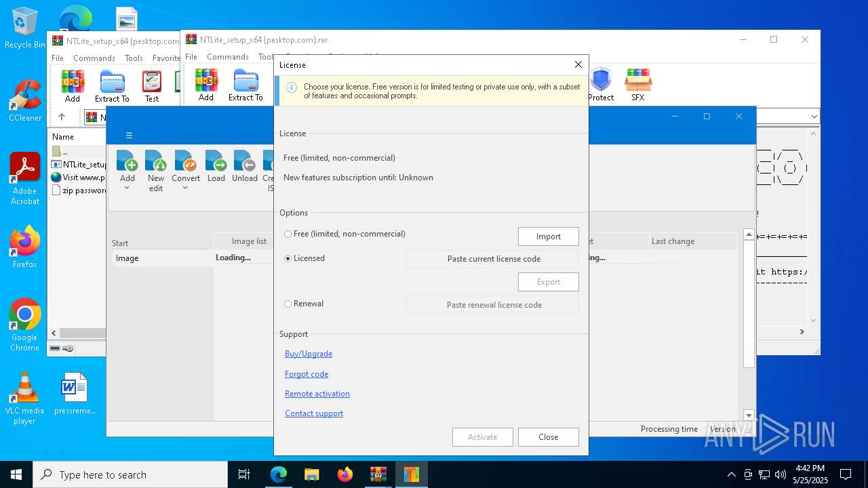Open File menu in front WinRAR window

191,57
